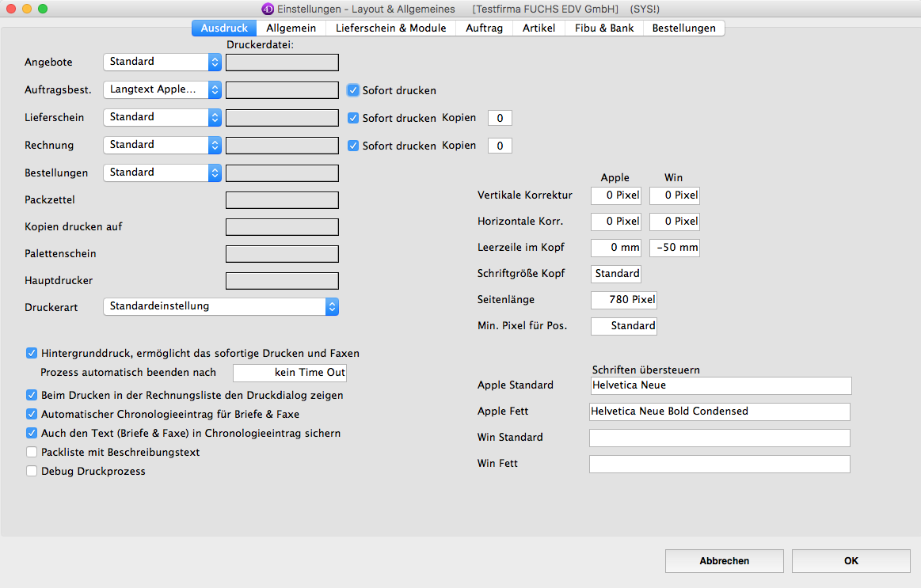The height and width of the screenshot is (588, 921).
Task: Click the kein Time Out field
Action: (x=290, y=373)
